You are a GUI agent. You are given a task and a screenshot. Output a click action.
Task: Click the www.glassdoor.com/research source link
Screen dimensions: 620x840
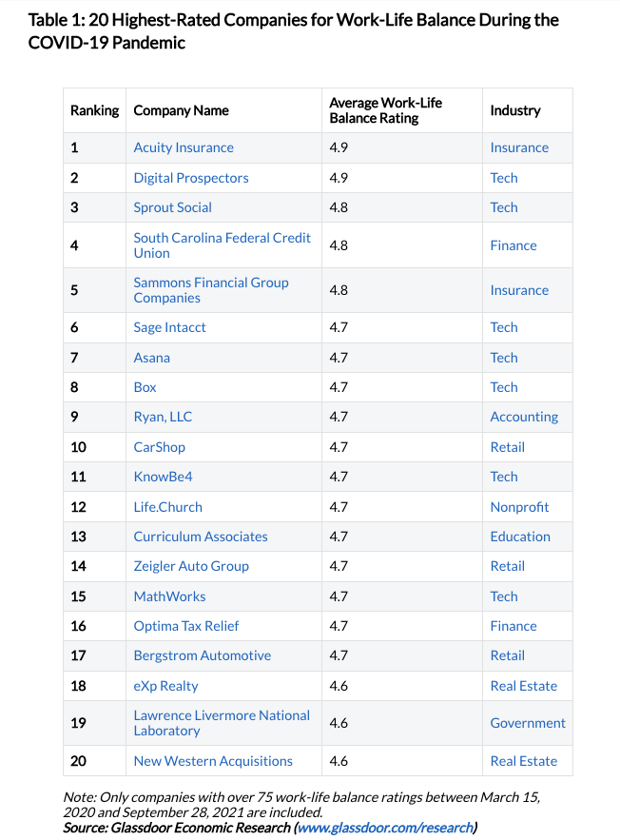click(385, 828)
